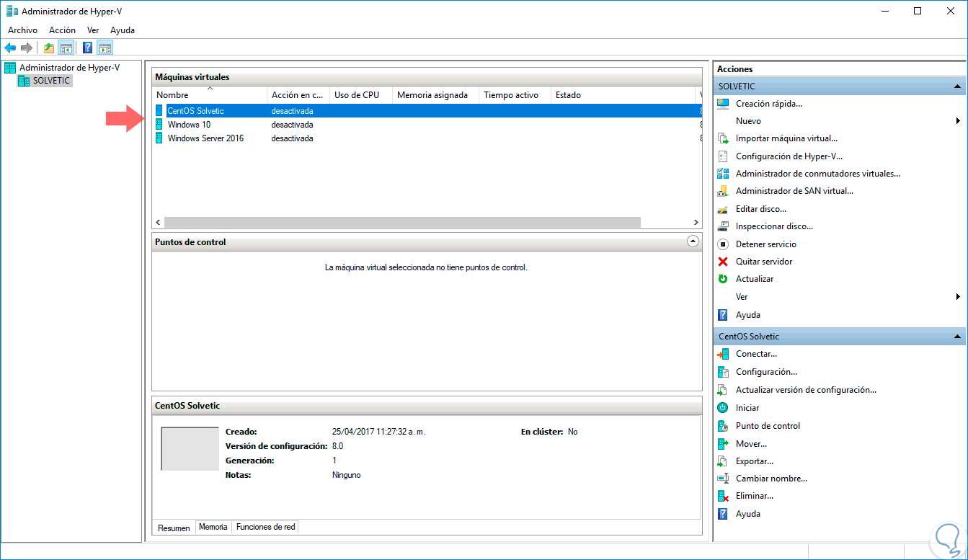Click the Eliminar action icon
The height and width of the screenshot is (560, 968).
pyautogui.click(x=723, y=496)
